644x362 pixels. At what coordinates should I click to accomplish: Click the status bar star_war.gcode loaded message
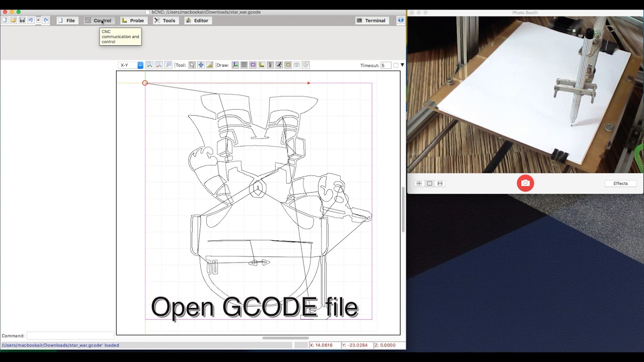[60, 345]
